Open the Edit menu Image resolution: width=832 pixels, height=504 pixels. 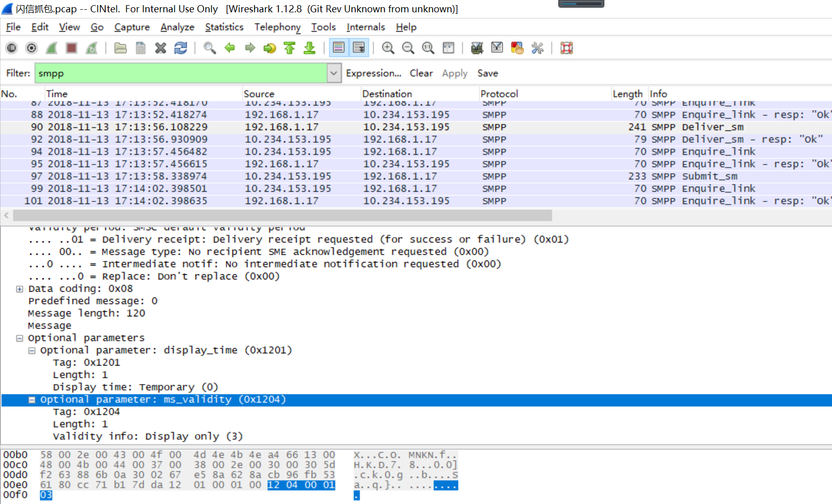pyautogui.click(x=40, y=27)
